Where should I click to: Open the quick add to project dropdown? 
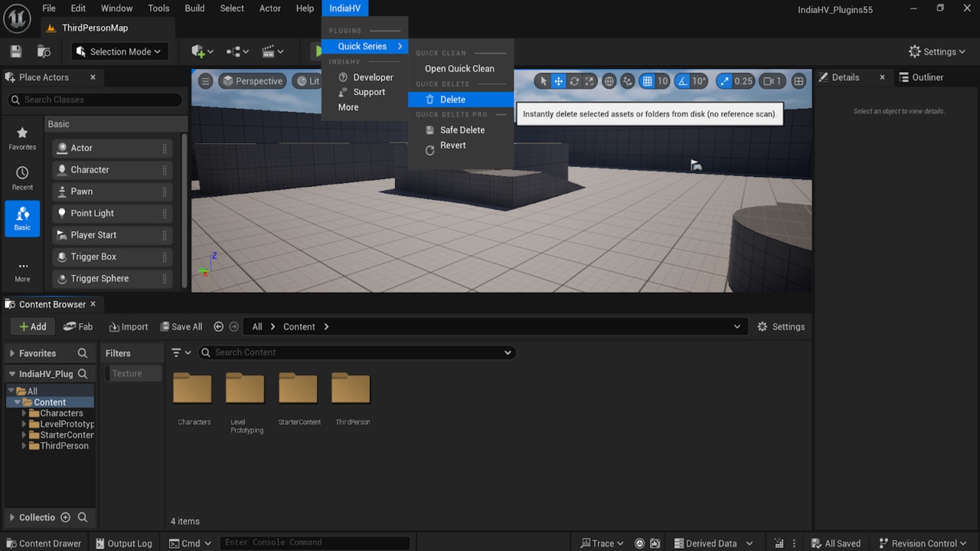202,51
